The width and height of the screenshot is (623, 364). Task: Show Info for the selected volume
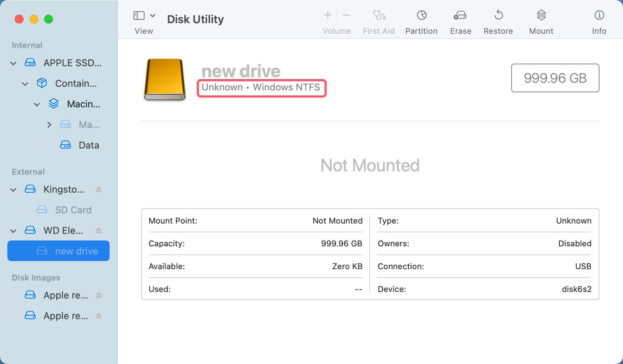pos(599,21)
